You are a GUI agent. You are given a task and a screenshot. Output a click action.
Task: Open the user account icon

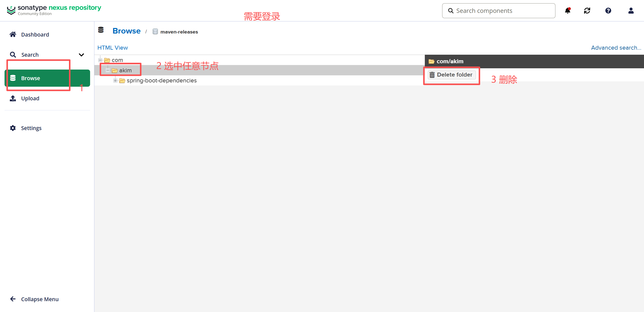pos(631,11)
